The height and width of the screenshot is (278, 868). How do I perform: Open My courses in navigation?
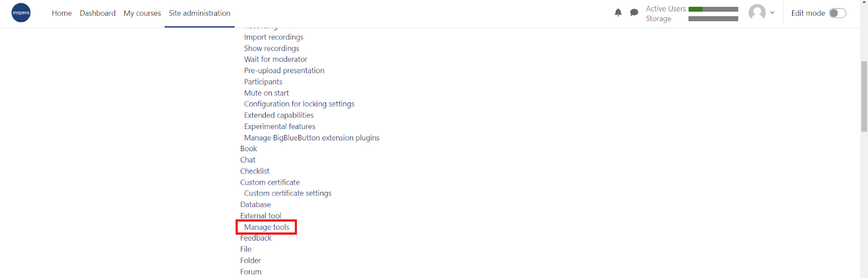(x=142, y=13)
